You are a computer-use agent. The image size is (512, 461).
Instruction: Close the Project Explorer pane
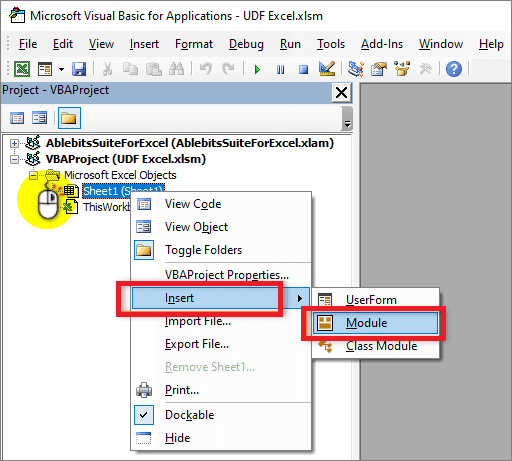point(342,93)
